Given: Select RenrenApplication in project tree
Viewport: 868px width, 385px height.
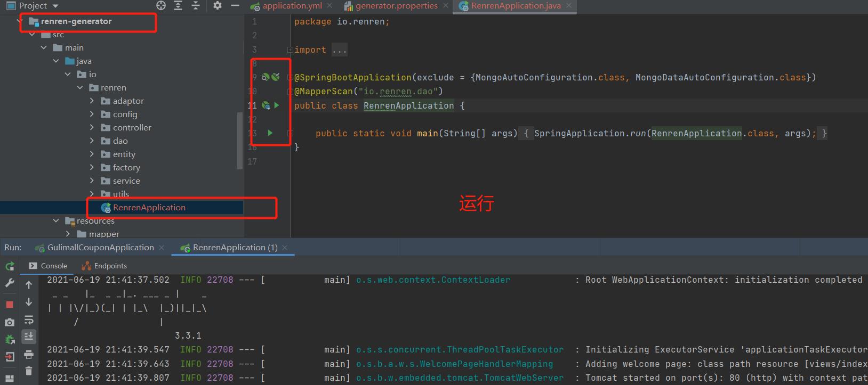Looking at the screenshot, I should (149, 207).
